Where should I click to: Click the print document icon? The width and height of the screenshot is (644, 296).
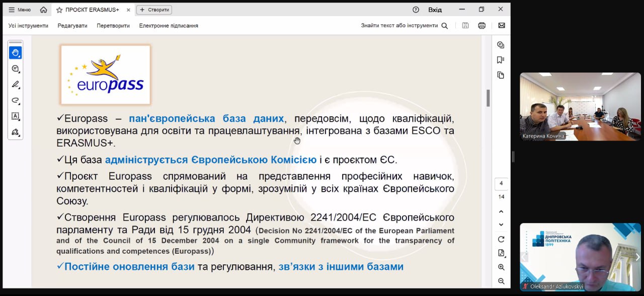coord(481,26)
